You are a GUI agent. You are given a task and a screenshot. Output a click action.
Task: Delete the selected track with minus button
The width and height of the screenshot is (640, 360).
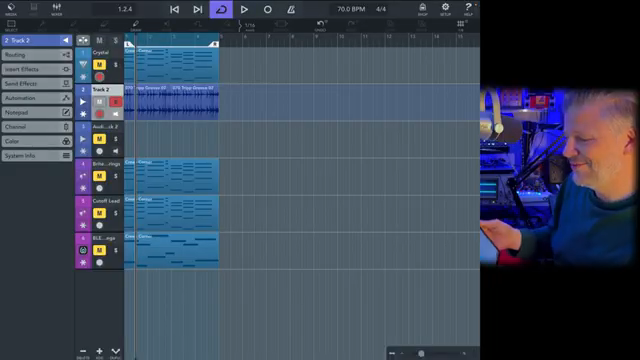[x=83, y=352]
